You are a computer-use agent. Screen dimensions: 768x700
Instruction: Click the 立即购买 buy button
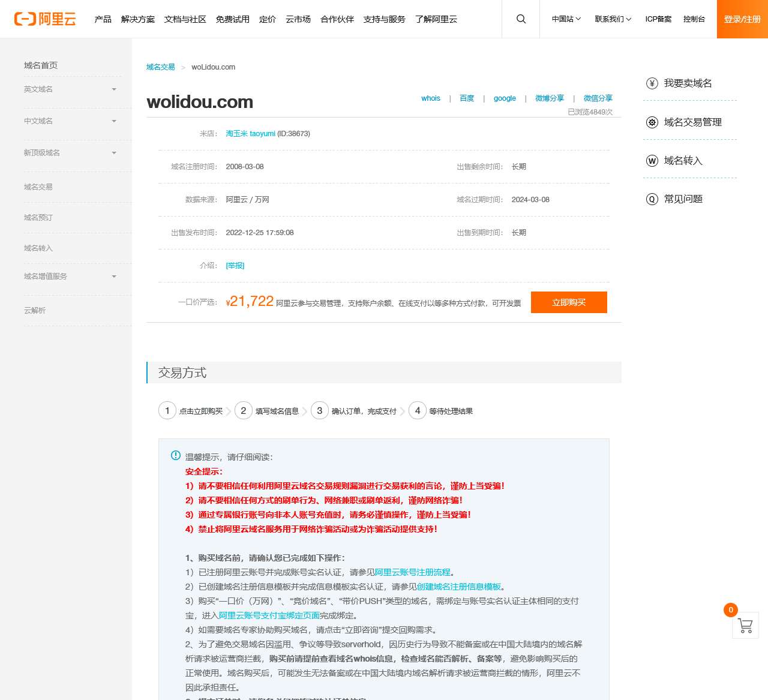[569, 302]
